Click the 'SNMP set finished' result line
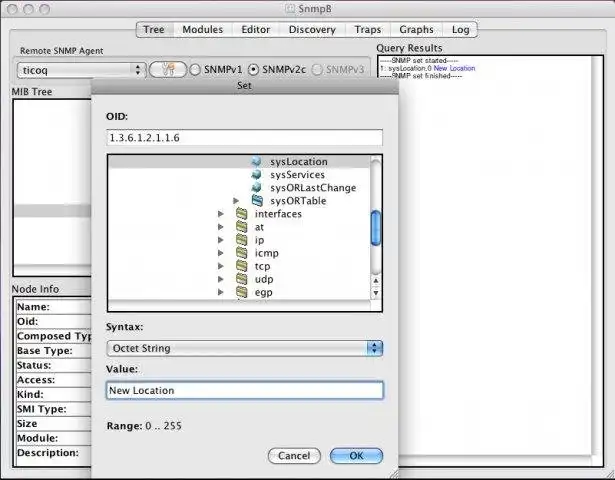 pyautogui.click(x=421, y=76)
